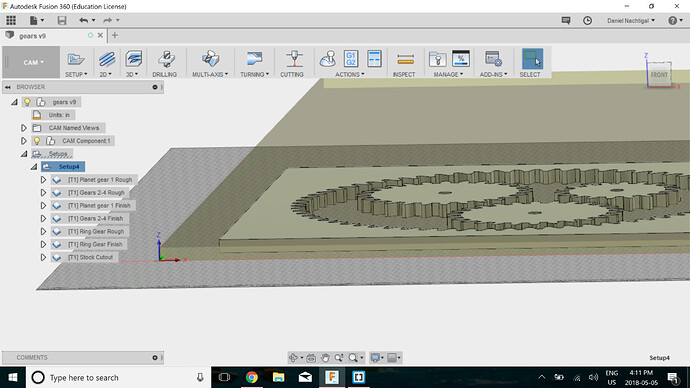Open the Display Settings monitor icon
The height and width of the screenshot is (388, 690).
click(x=375, y=358)
